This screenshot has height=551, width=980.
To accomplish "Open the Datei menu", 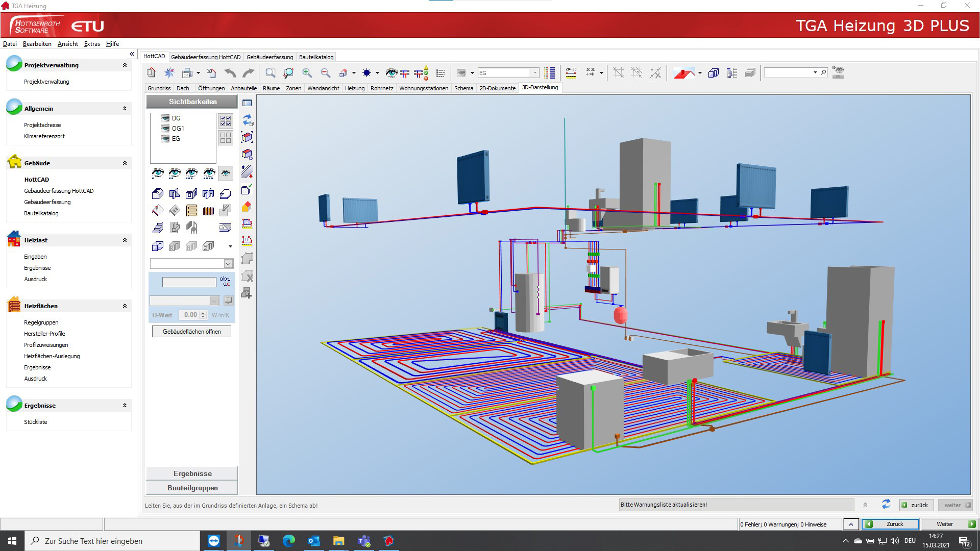I will [x=10, y=44].
